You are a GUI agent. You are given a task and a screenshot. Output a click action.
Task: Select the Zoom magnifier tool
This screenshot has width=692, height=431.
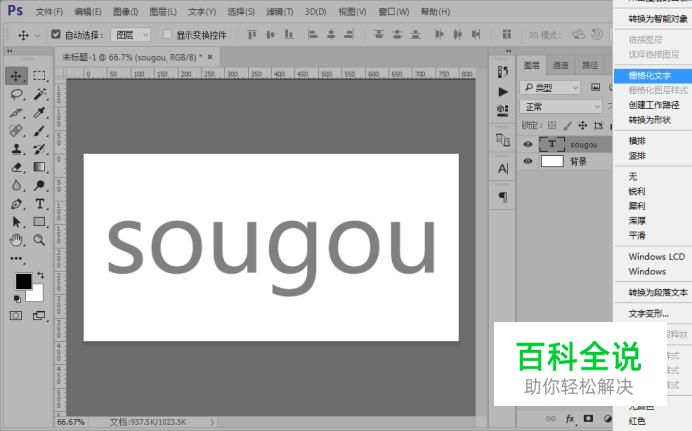(39, 240)
